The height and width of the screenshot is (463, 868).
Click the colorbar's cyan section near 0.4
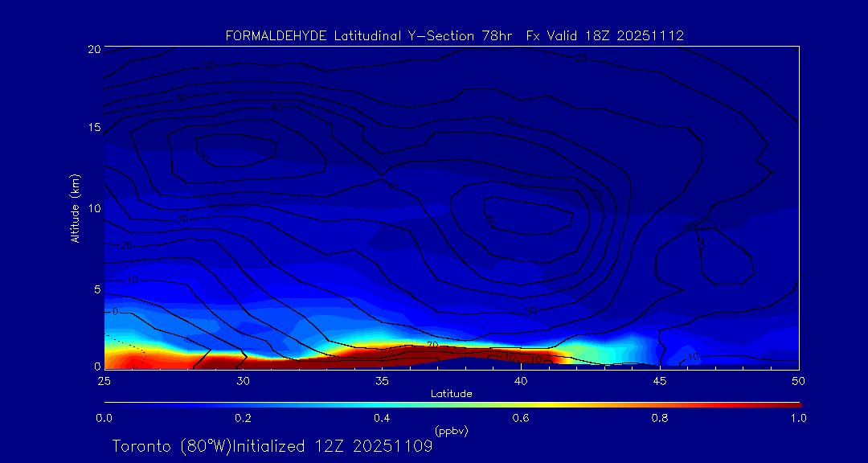point(383,404)
